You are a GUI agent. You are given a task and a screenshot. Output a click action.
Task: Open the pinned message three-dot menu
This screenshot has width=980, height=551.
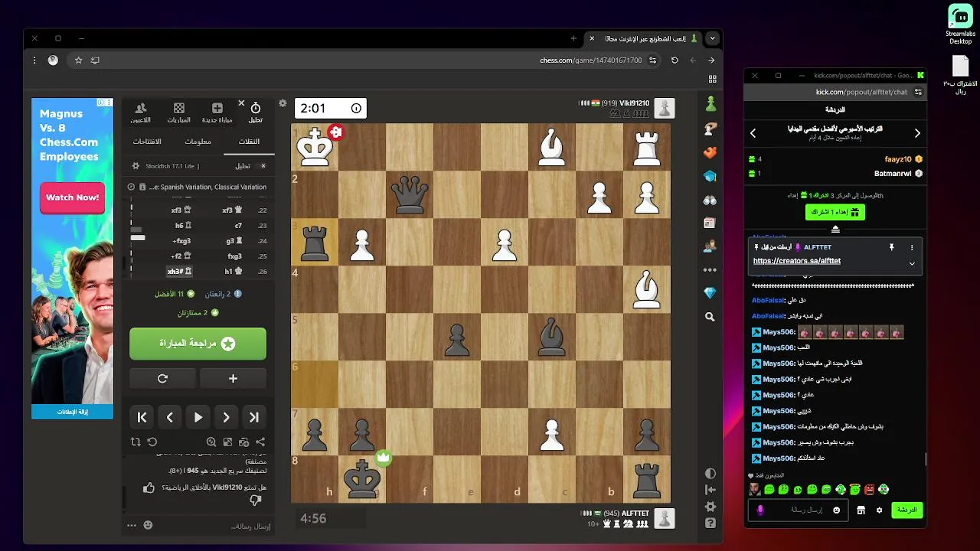click(912, 247)
